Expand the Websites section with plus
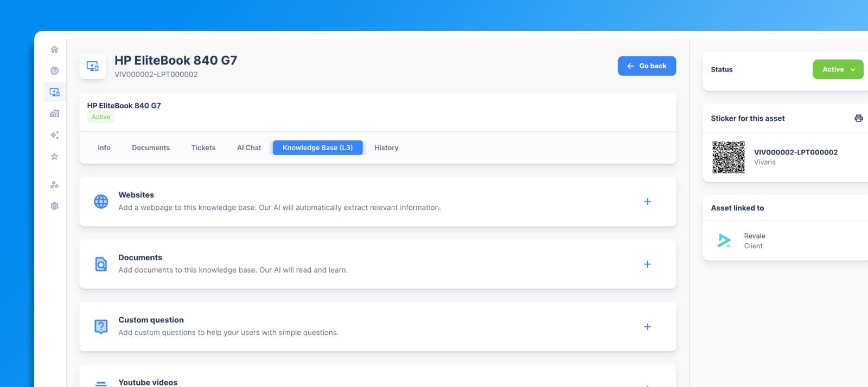 point(647,202)
